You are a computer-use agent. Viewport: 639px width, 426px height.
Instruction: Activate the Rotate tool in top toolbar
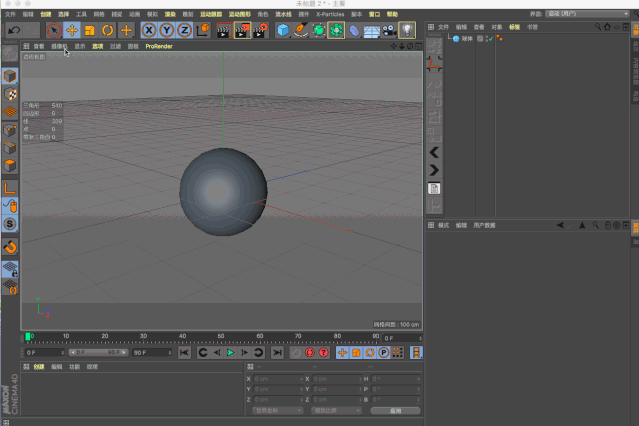click(x=108, y=30)
